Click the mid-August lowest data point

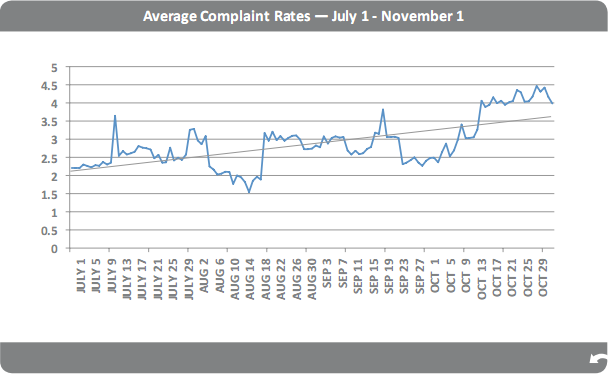(x=249, y=192)
